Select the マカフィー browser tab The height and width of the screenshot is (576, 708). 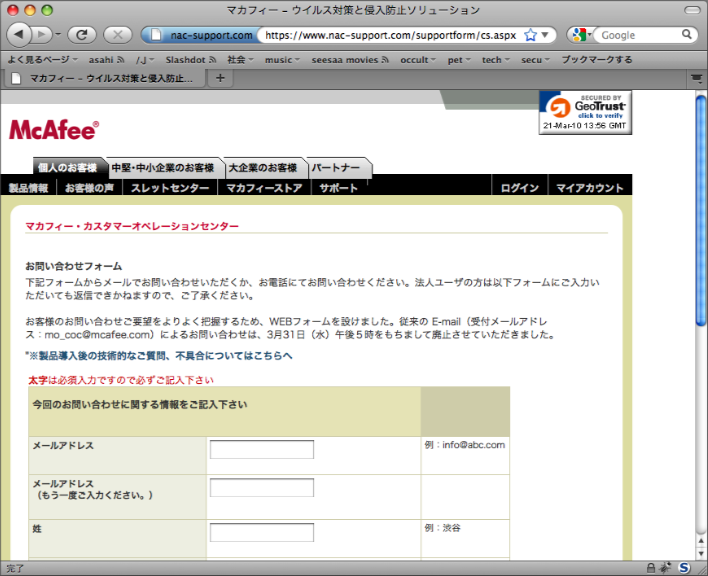coord(105,79)
